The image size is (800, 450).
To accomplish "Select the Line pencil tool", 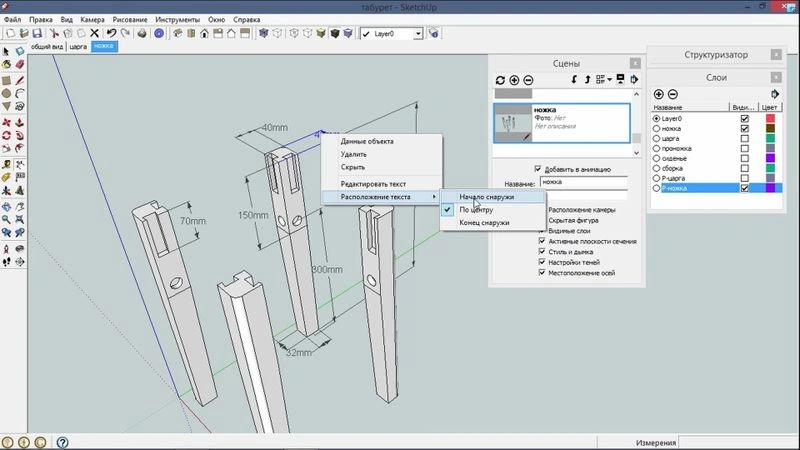I will pyautogui.click(x=19, y=81).
